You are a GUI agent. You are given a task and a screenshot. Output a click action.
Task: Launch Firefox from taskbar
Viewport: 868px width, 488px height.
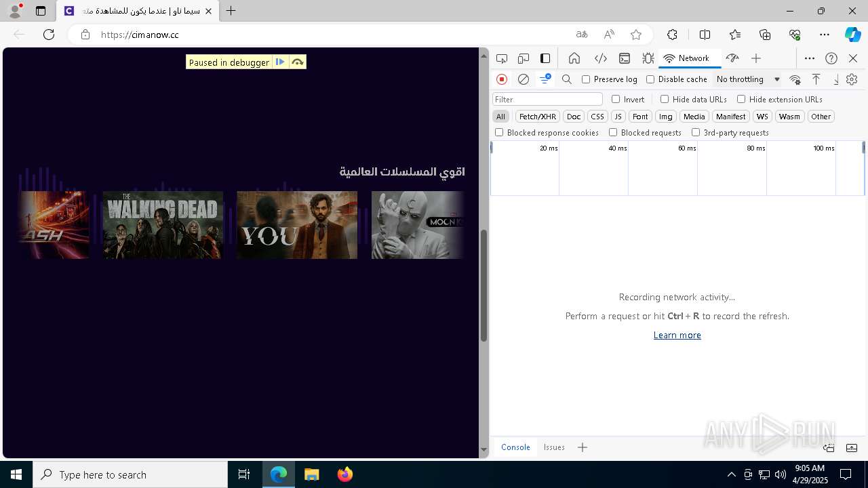click(345, 474)
